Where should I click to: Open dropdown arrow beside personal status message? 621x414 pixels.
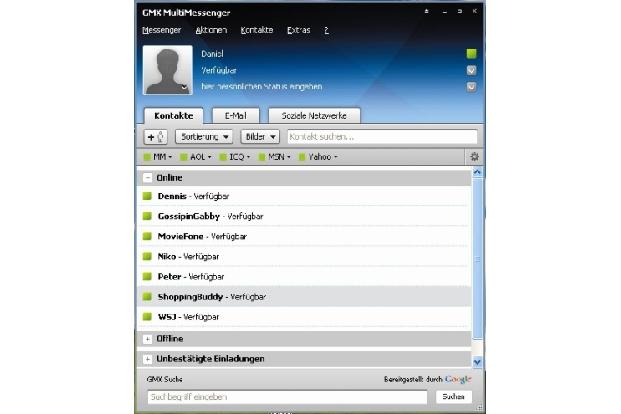click(471, 87)
